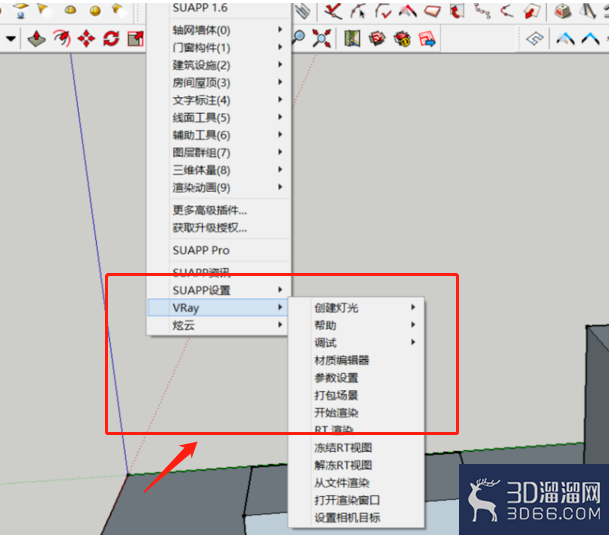Select the Push/Pull tool icon
This screenshot has width=609, height=535.
point(37,38)
